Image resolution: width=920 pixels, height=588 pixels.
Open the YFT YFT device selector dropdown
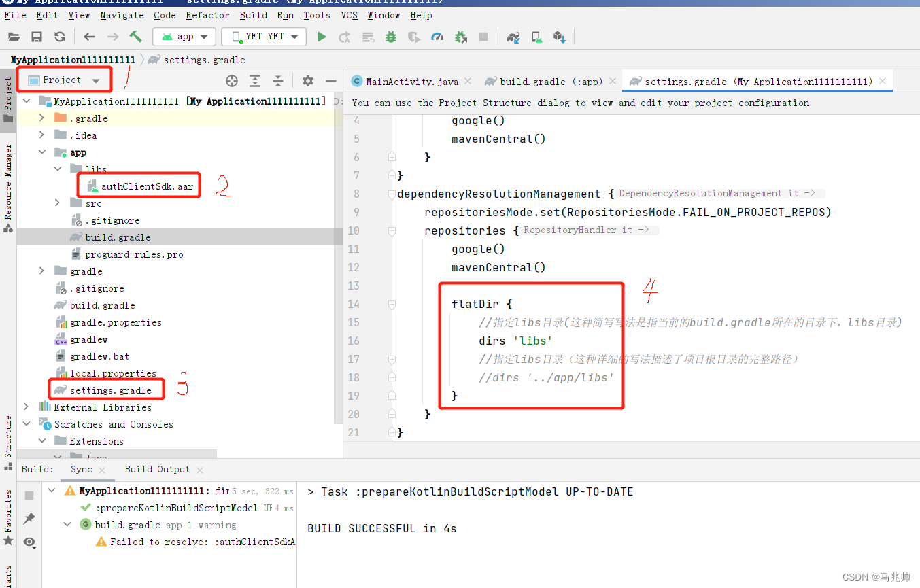click(264, 37)
